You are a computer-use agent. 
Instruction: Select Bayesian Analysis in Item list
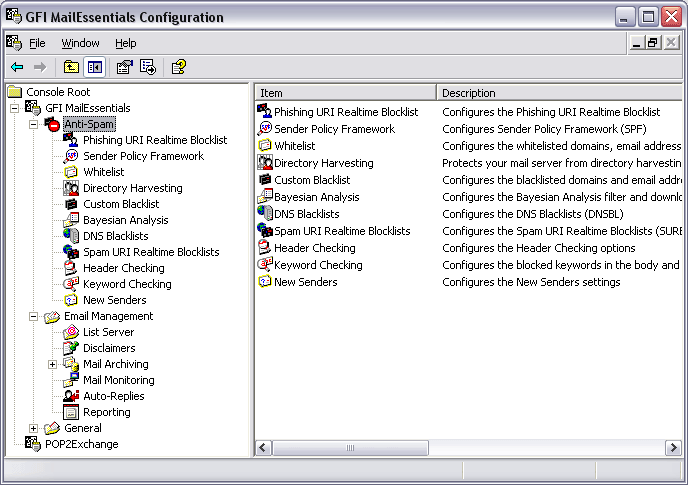click(x=316, y=197)
